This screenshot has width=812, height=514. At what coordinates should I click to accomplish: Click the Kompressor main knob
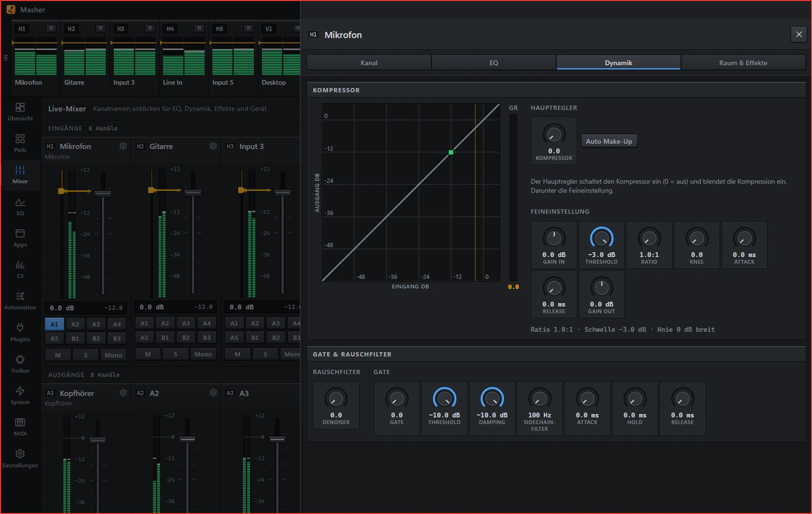coord(554,135)
